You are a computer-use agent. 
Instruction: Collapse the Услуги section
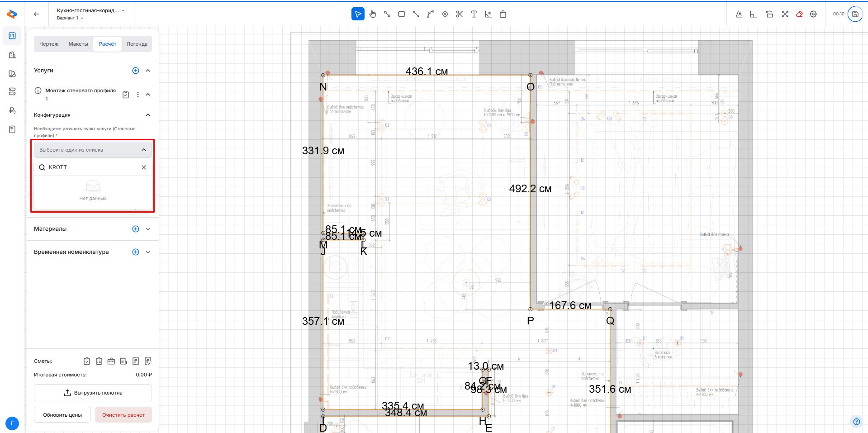tap(148, 71)
